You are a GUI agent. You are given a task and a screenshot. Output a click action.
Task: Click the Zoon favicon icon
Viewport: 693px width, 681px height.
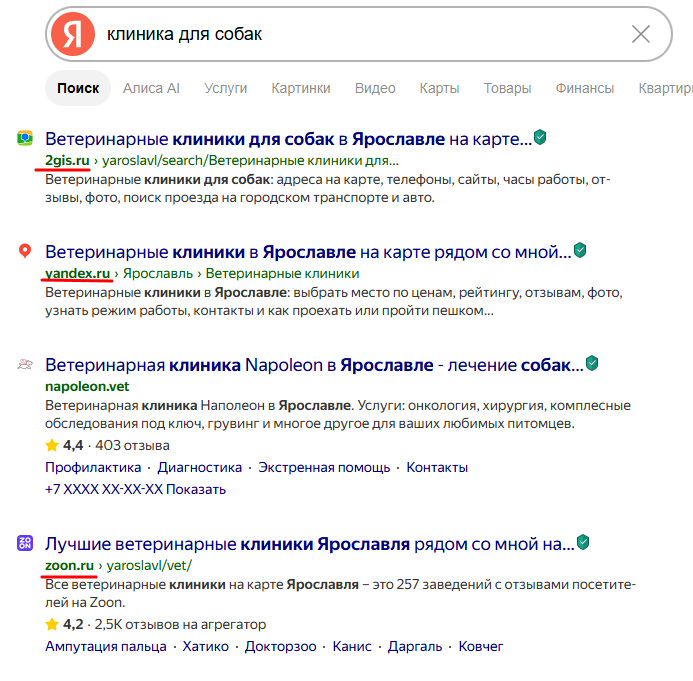pyautogui.click(x=25, y=543)
